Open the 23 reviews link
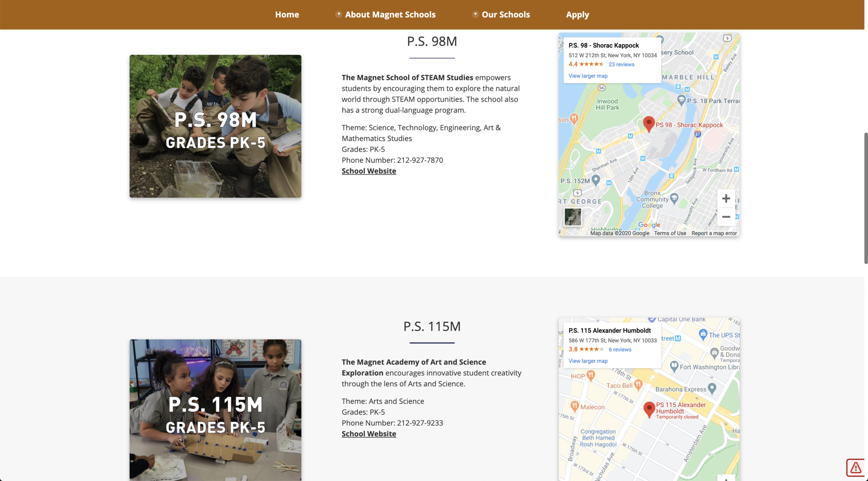Image resolution: width=868 pixels, height=481 pixels. coord(621,65)
